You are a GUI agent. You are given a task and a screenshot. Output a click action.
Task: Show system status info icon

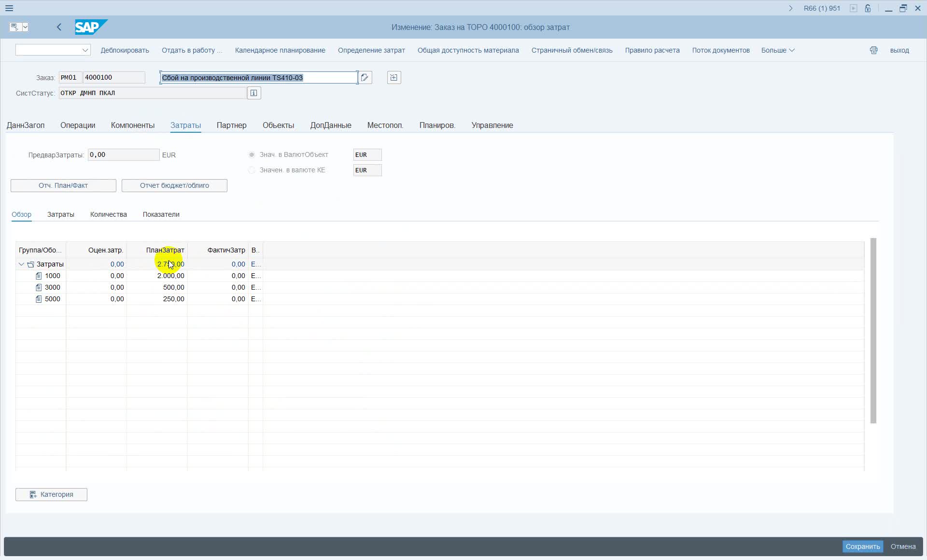pos(254,93)
